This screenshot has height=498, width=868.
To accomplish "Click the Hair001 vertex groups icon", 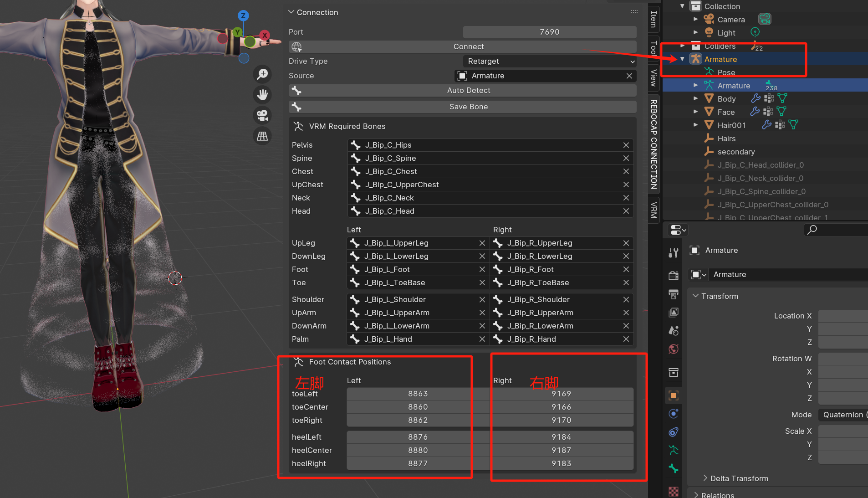I will [780, 125].
